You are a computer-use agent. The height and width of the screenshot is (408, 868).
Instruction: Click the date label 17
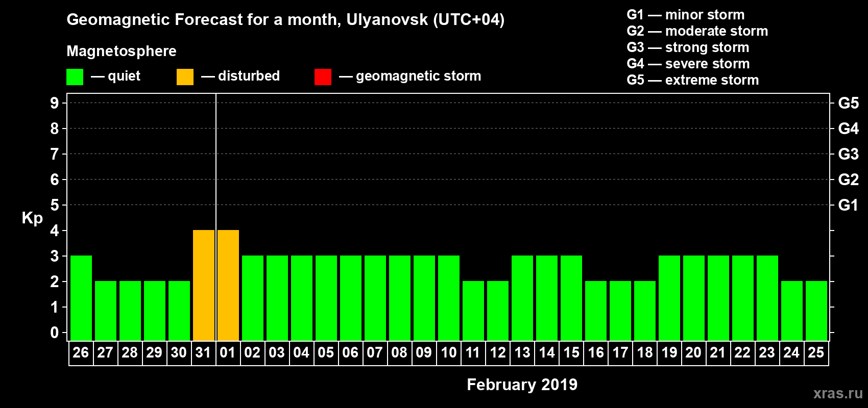(620, 352)
